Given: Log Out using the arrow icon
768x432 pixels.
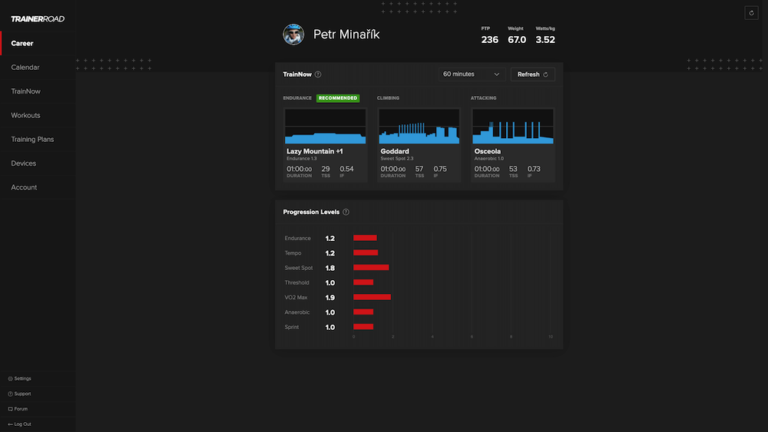Looking at the screenshot, I should [11, 424].
